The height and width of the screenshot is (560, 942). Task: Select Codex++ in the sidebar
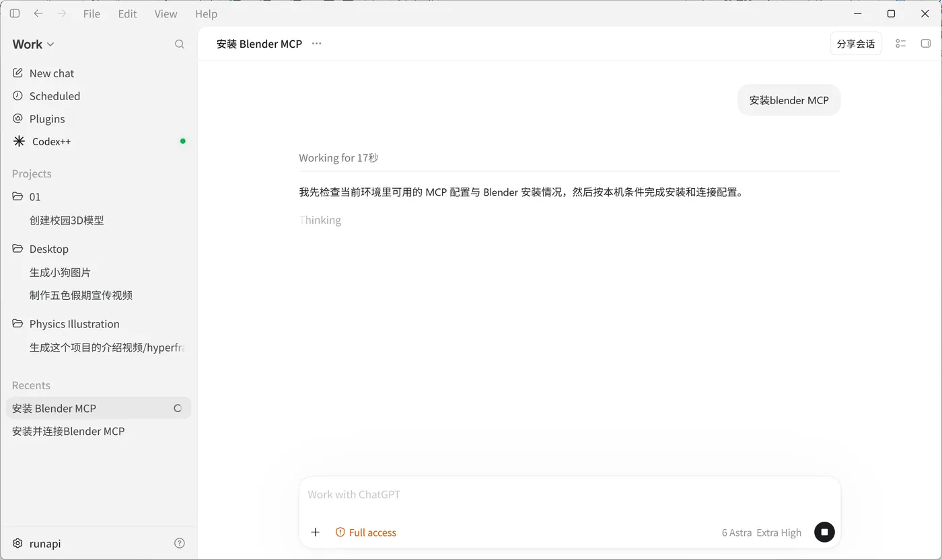[x=98, y=142]
